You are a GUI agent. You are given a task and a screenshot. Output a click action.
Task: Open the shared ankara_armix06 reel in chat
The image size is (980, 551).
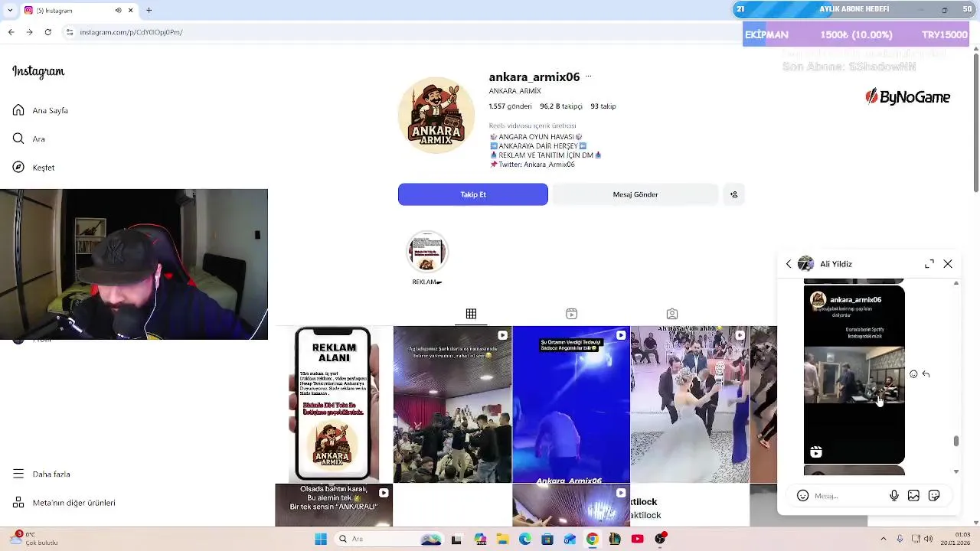854,375
